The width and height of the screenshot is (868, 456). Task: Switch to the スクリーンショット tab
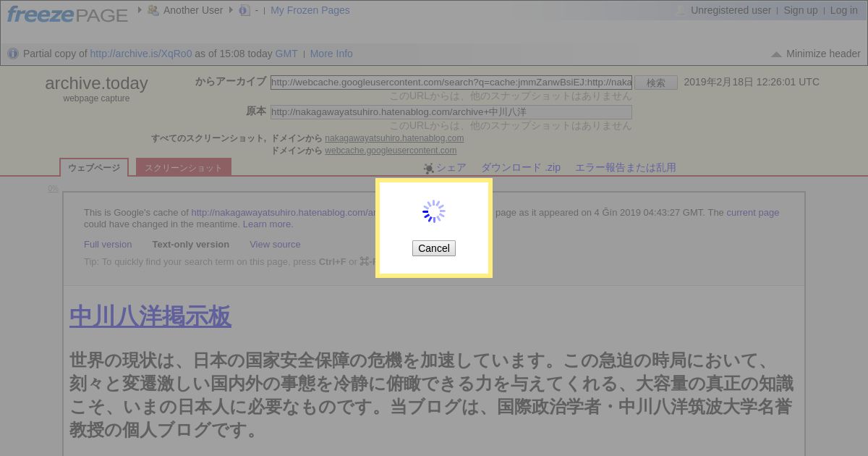click(x=184, y=167)
